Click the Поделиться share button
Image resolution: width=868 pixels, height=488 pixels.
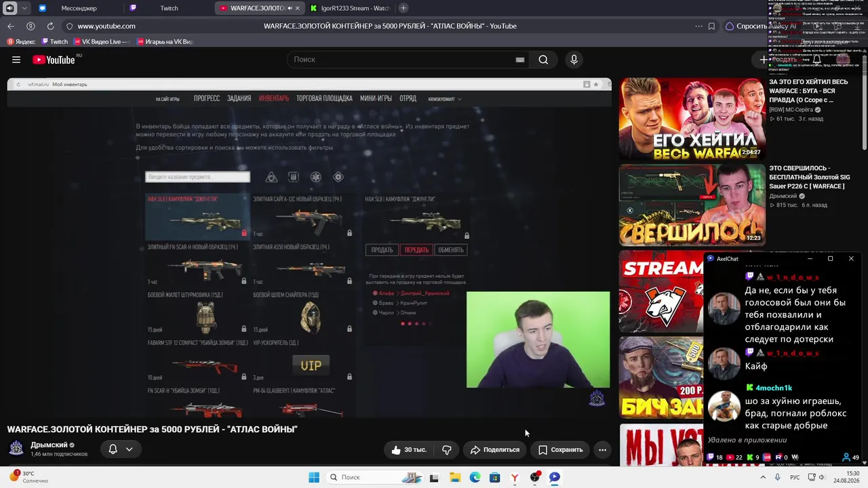coord(495,449)
